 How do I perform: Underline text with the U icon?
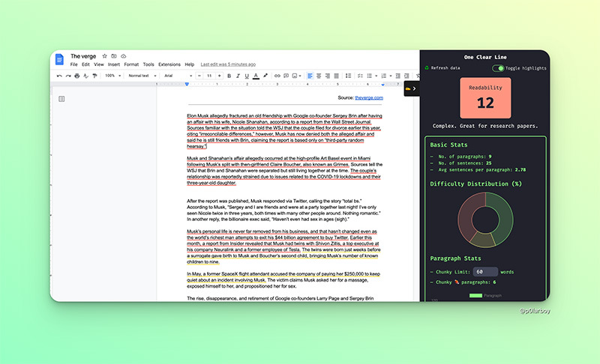click(x=247, y=76)
